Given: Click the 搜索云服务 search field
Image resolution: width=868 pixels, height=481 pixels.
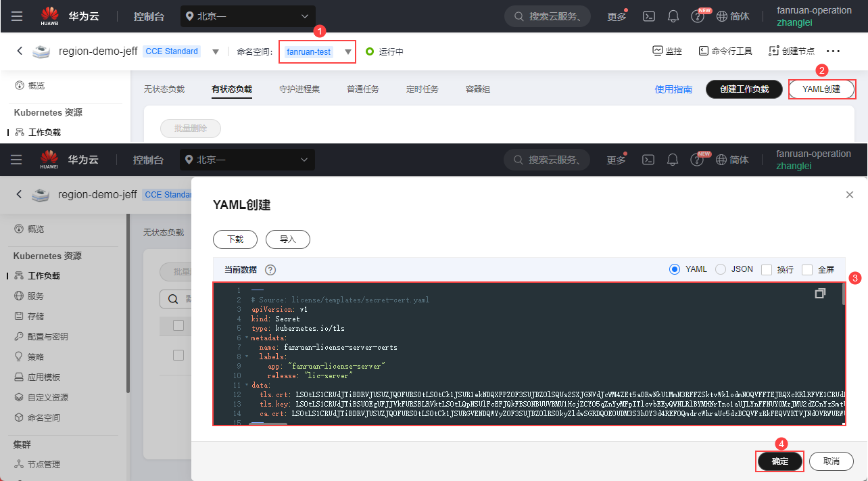Looking at the screenshot, I should 548,16.
